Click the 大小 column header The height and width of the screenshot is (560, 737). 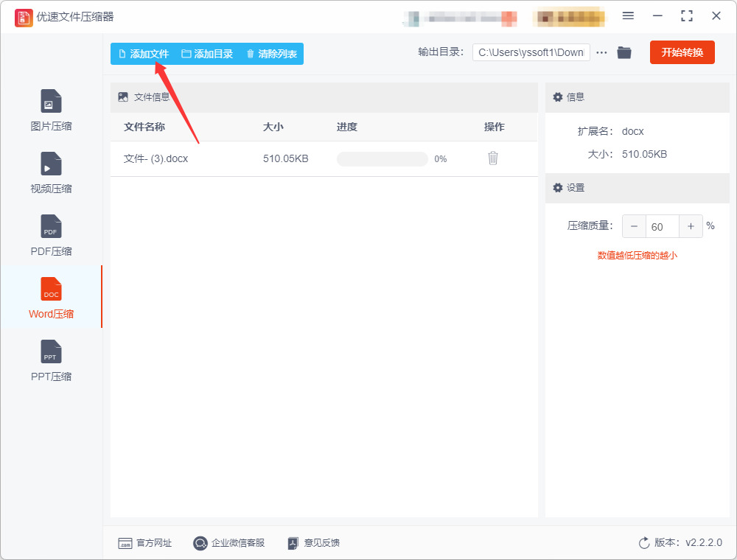click(x=273, y=127)
